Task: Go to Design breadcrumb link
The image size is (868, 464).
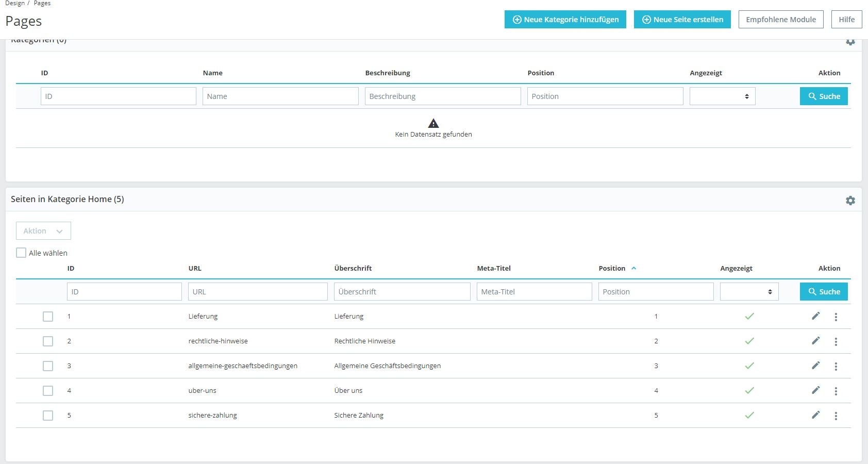Action: coord(15,3)
